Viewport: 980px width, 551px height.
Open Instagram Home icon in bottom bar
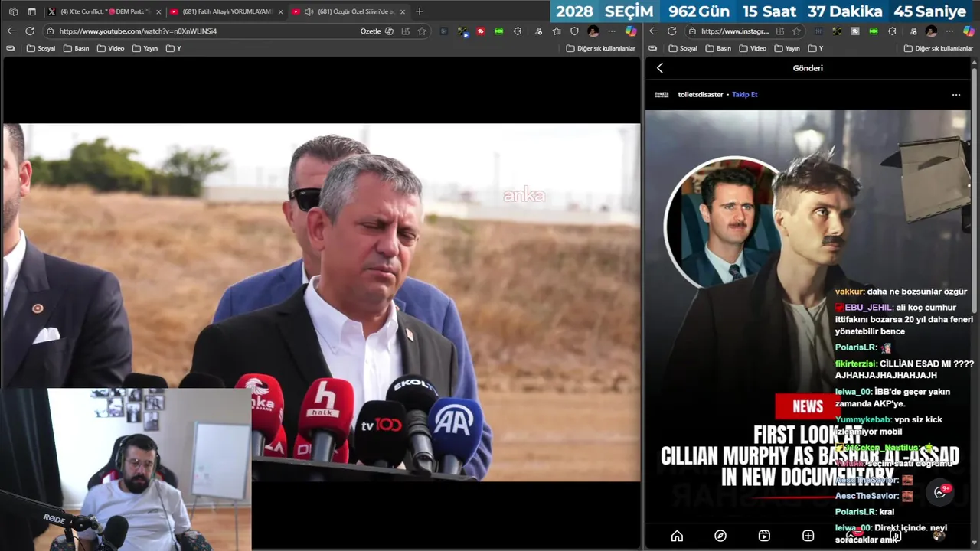(677, 536)
